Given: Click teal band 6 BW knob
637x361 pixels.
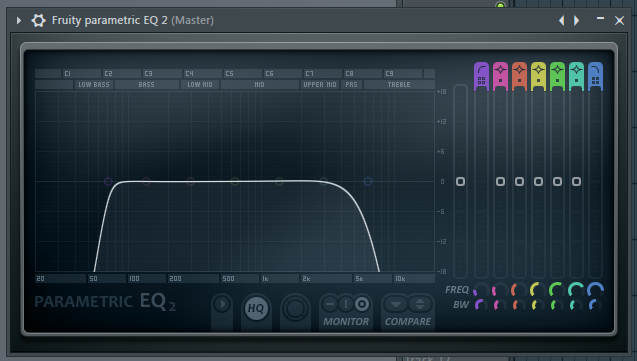Looking at the screenshot, I should (576, 305).
